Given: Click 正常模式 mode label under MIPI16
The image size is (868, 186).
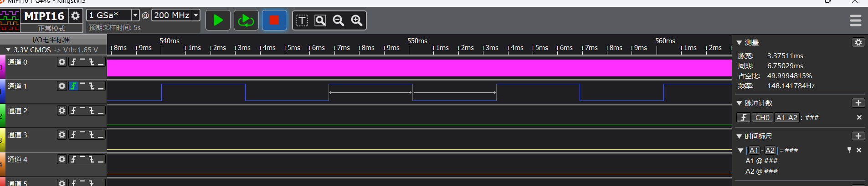Looking at the screenshot, I should point(51,28).
